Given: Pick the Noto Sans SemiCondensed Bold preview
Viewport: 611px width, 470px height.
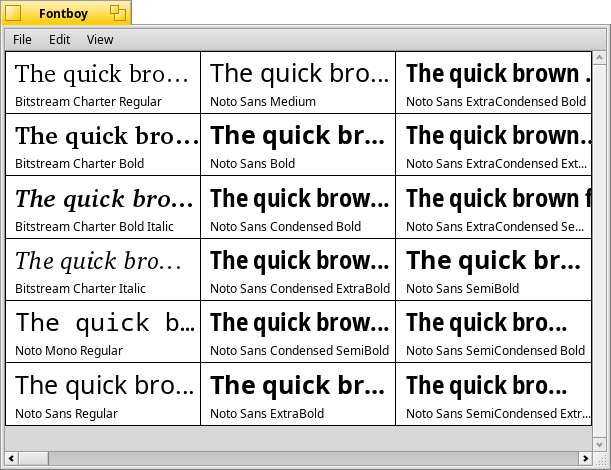Looking at the screenshot, I should [x=492, y=331].
